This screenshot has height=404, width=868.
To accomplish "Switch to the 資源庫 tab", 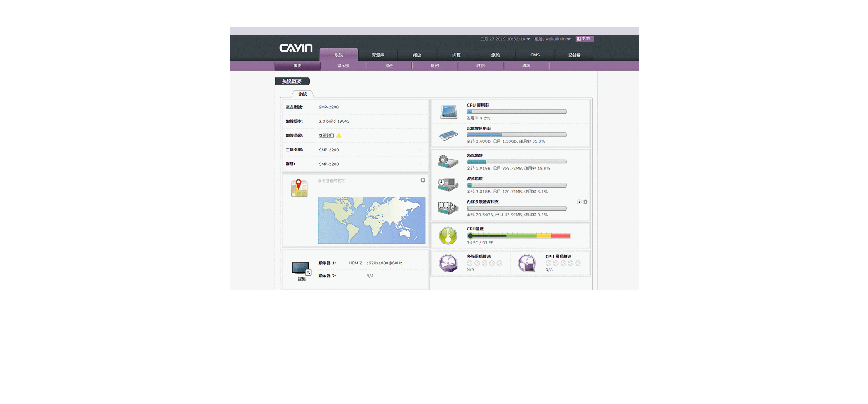I will point(378,55).
